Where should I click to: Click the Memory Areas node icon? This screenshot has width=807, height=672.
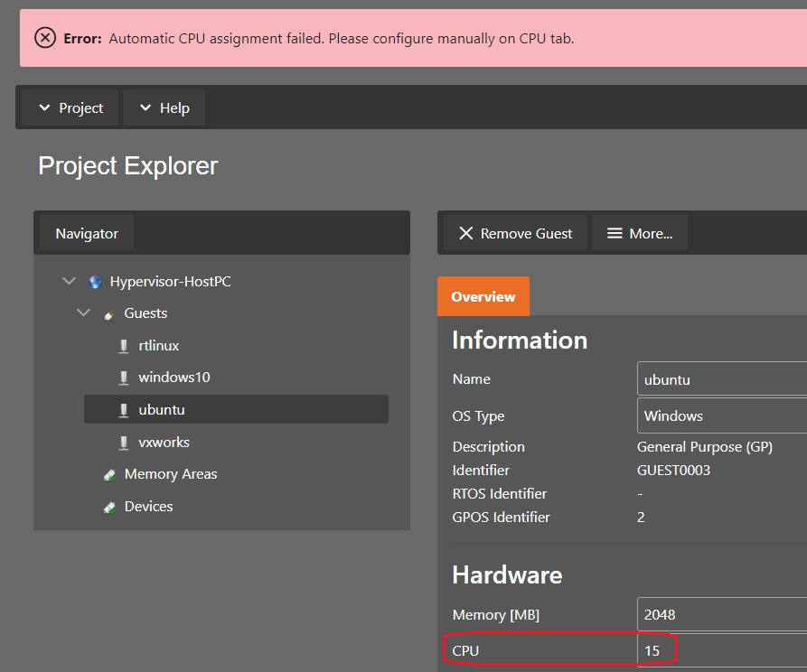coord(109,474)
